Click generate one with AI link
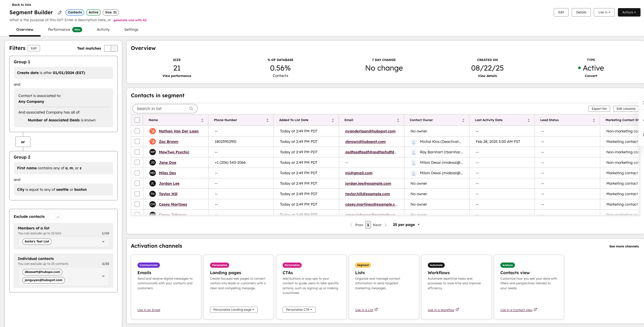This screenshot has width=644, height=327. [130, 20]
